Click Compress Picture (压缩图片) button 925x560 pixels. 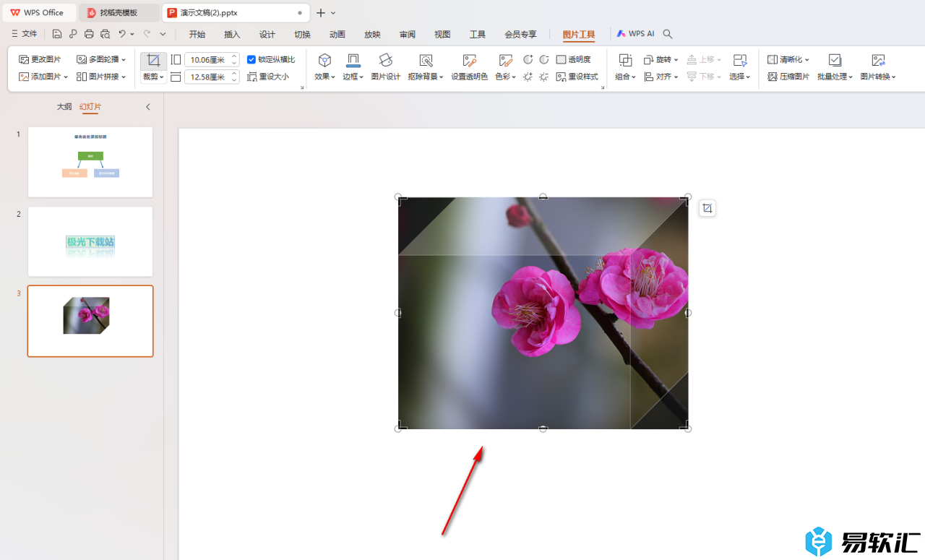[788, 77]
